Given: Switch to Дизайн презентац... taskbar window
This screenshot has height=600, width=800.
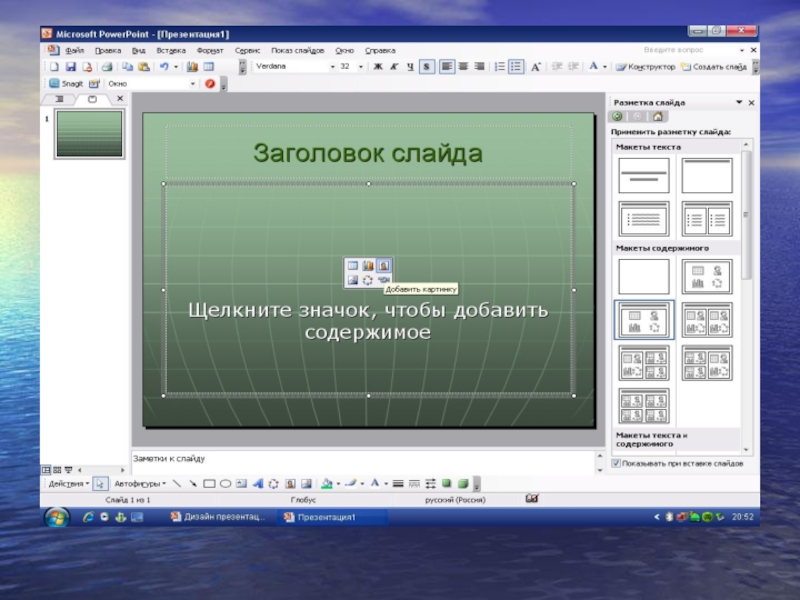Looking at the screenshot, I should (218, 517).
